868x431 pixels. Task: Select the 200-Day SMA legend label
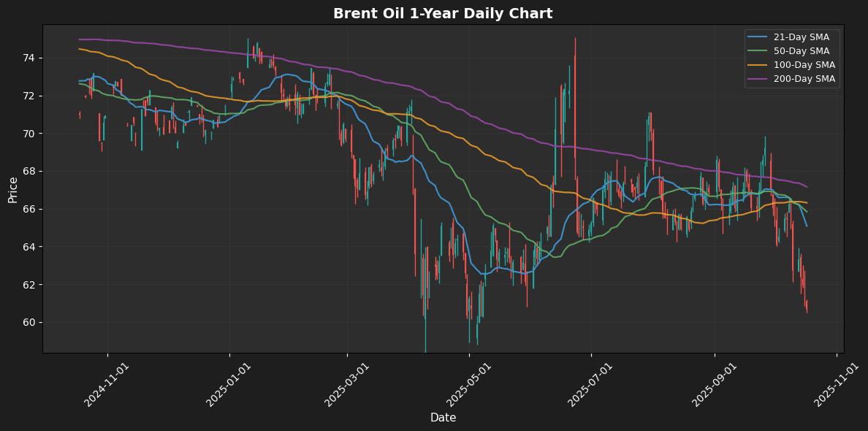click(804, 79)
